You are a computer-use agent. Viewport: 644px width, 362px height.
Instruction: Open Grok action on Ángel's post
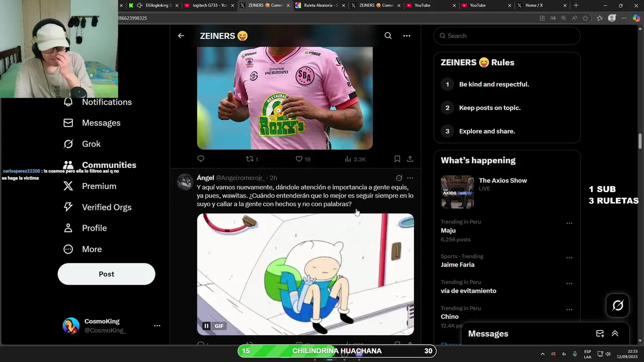coord(399,178)
